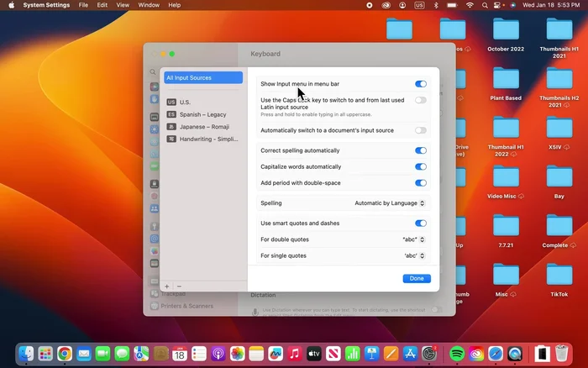The width and height of the screenshot is (588, 368).
Task: Click the add input source plus button
Action: [166, 287]
